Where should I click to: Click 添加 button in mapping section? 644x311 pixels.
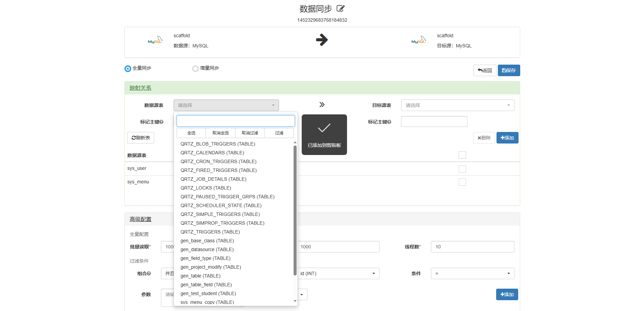507,138
